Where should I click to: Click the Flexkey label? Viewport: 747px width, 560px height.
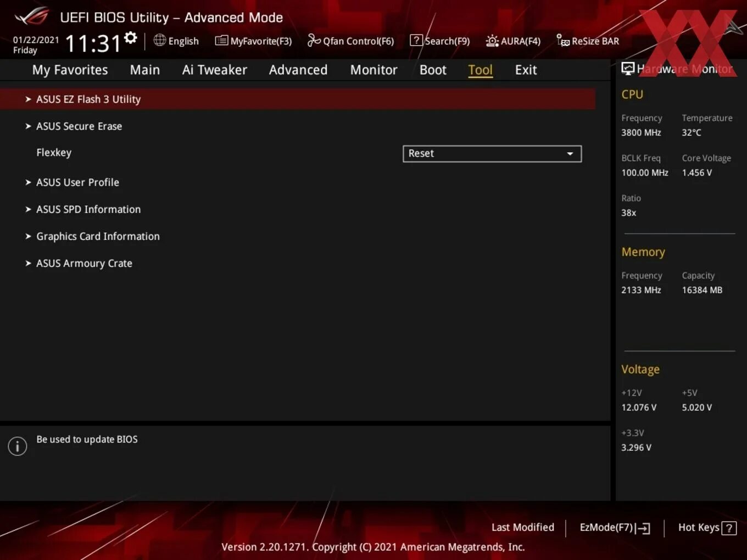pyautogui.click(x=54, y=153)
